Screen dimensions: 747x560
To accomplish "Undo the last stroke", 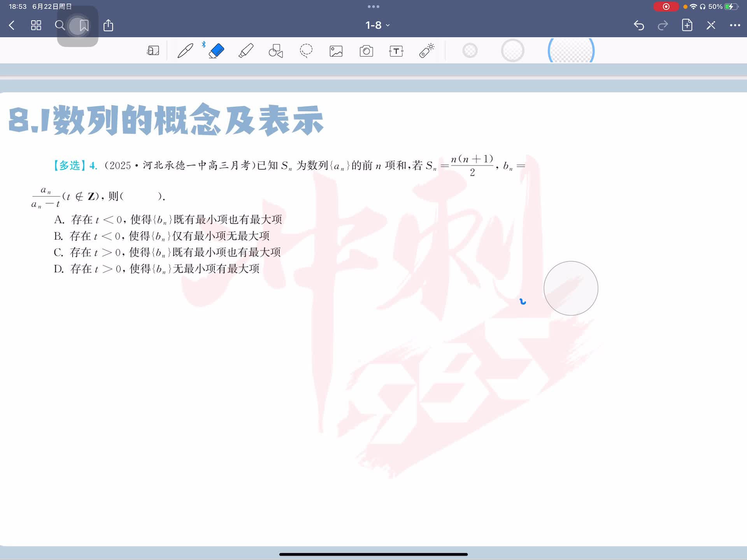I will 639,25.
